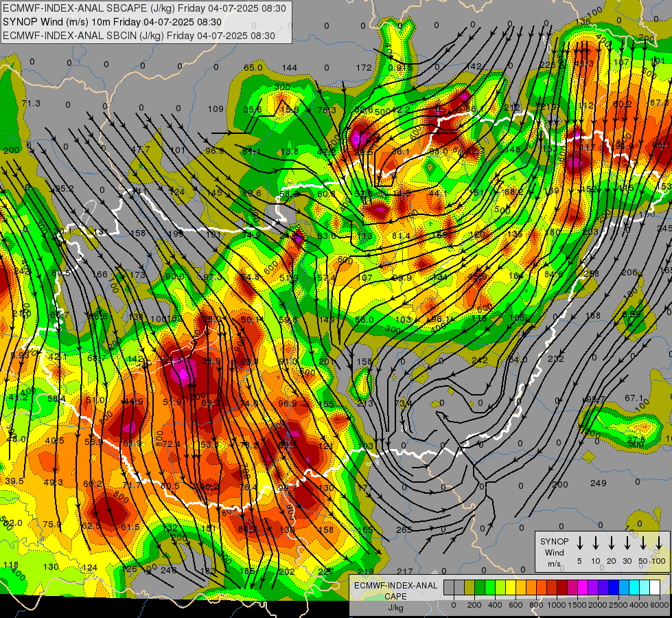Click the map value '95.2'
Image resolution: width=672 pixels, height=618 pixels.
point(64,188)
